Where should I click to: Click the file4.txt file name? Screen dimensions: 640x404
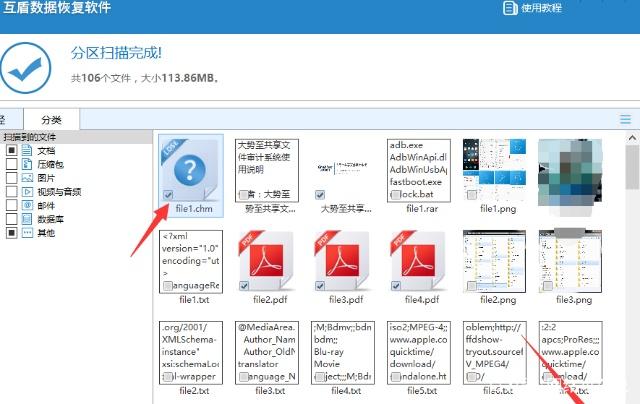pos(346,391)
